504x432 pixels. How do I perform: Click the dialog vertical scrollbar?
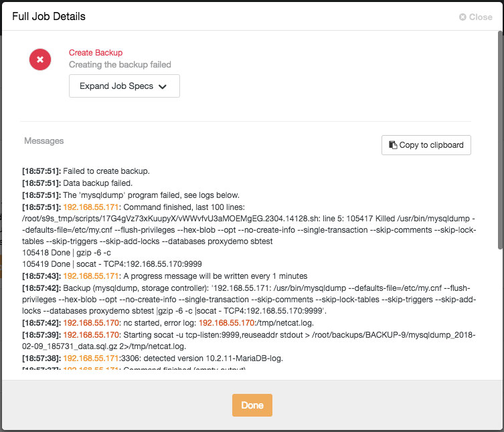(500, 140)
